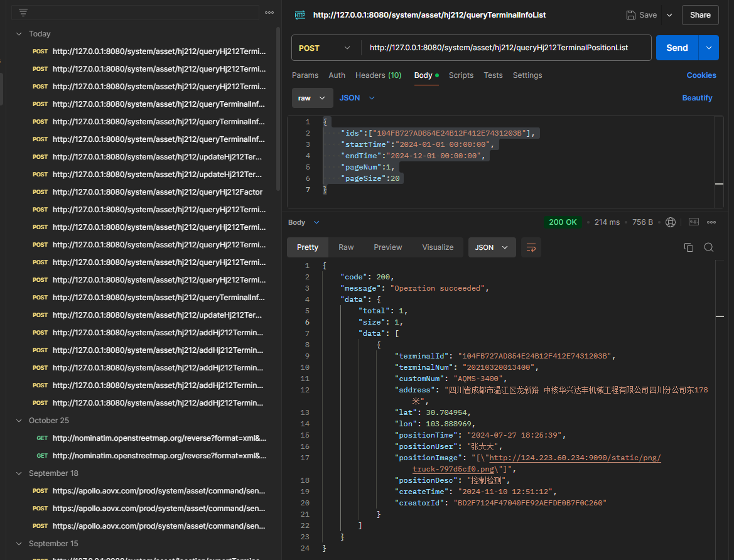Collapse the Today history group
Image resolution: width=734 pixels, height=560 pixels.
(x=19, y=34)
